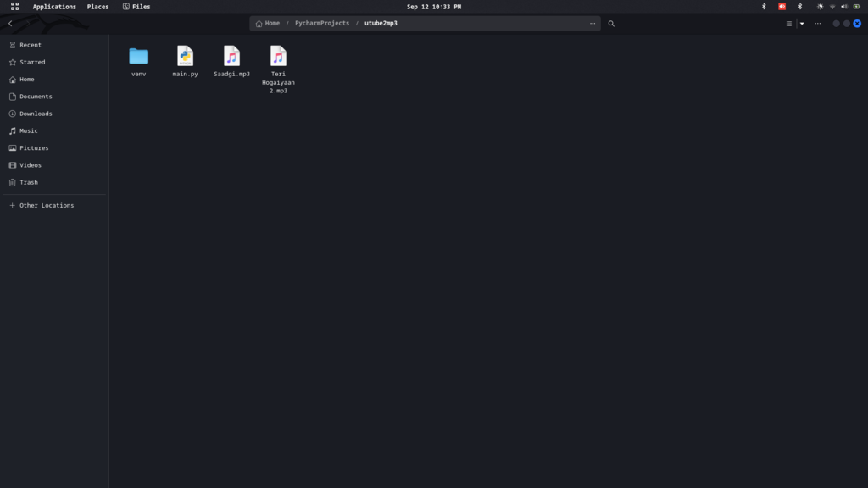868x488 pixels.
Task: Select Home in the sidebar
Action: (x=53, y=79)
